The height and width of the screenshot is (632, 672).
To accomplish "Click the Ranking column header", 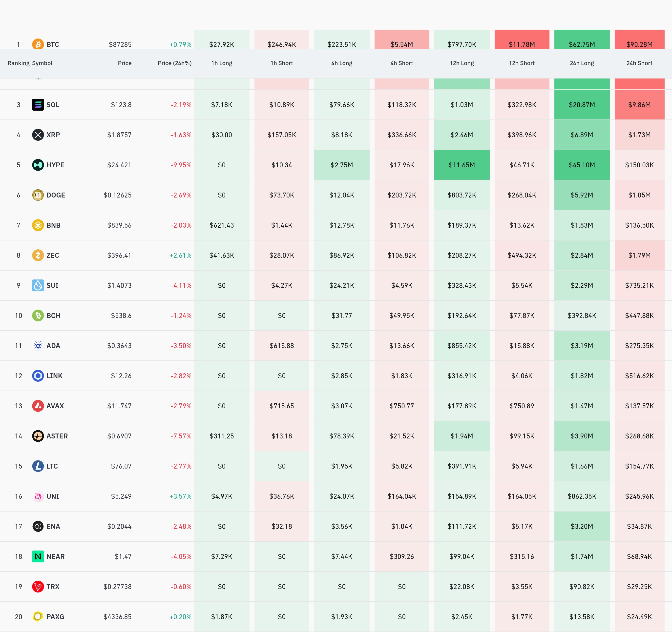I will (18, 63).
